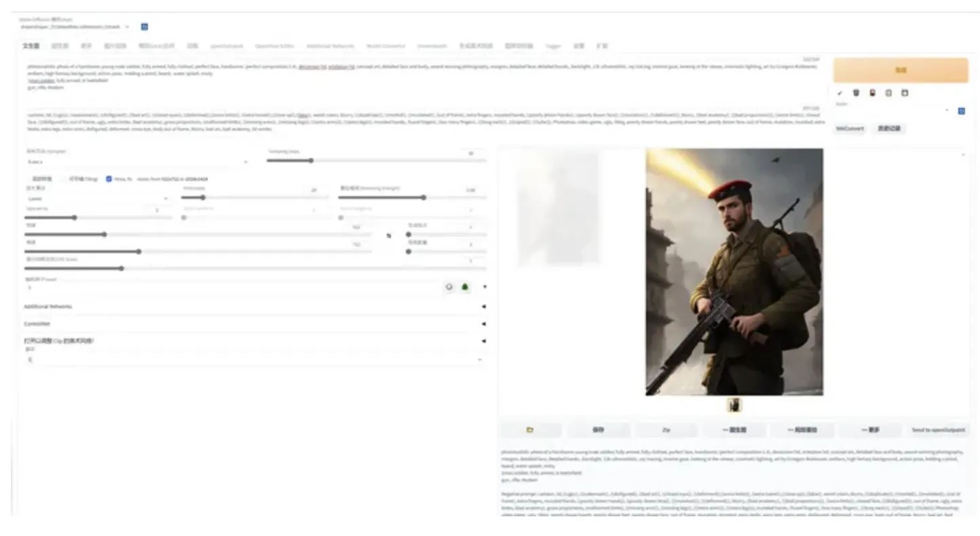This screenshot has width=980, height=536.
Task: Open the Additional Networks tab
Action: (x=331, y=46)
